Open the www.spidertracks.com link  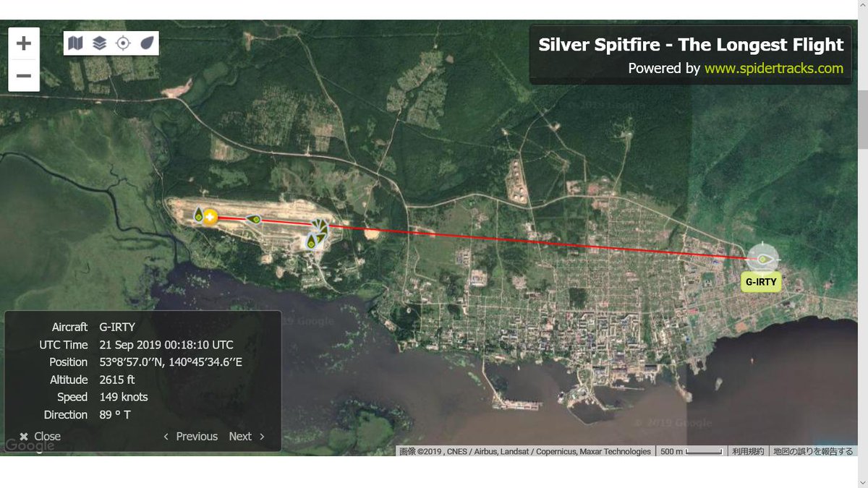774,69
